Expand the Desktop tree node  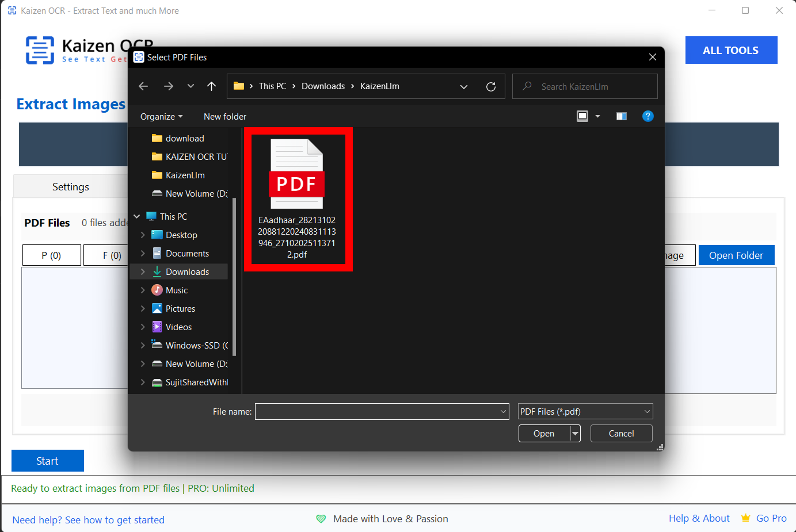(143, 235)
